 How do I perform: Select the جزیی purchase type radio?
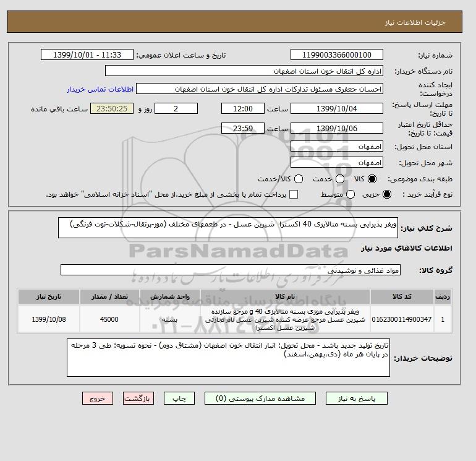click(x=387, y=194)
